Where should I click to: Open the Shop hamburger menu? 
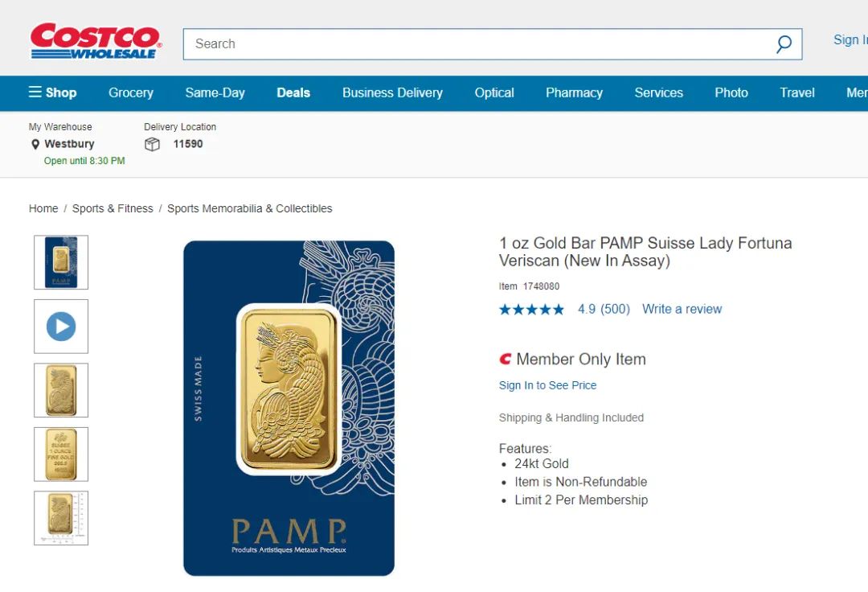pyautogui.click(x=53, y=92)
